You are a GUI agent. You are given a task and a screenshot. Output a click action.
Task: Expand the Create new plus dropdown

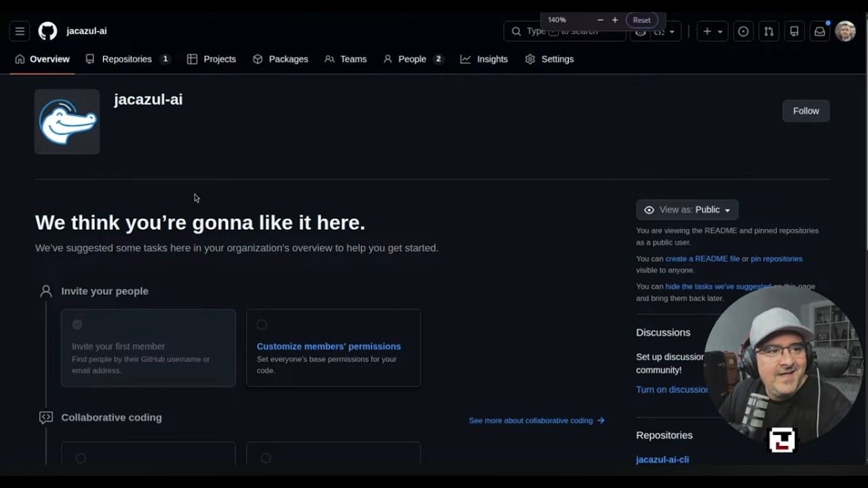pos(712,31)
